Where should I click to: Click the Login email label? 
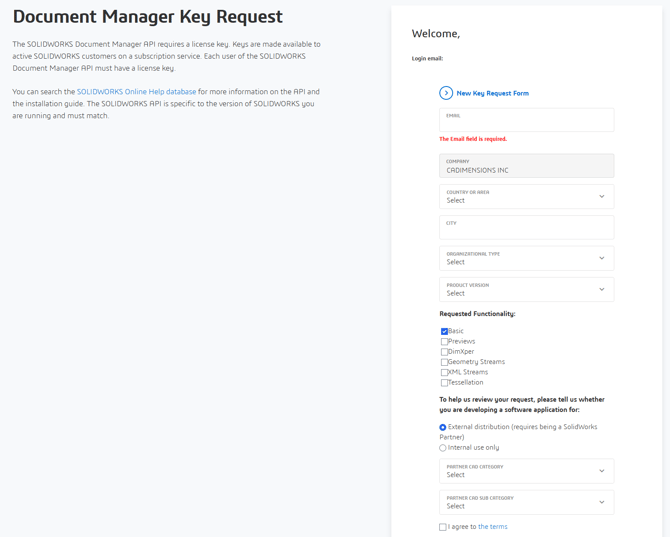point(427,59)
